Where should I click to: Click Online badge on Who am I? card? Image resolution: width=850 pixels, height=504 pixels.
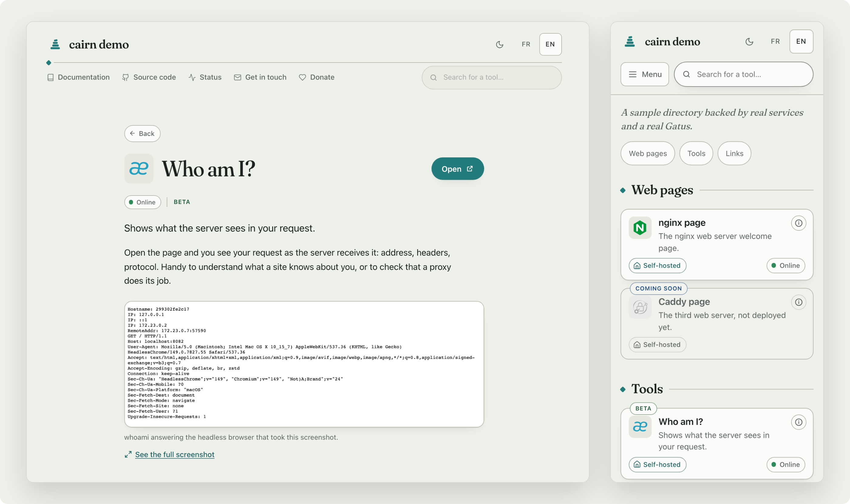click(x=785, y=464)
